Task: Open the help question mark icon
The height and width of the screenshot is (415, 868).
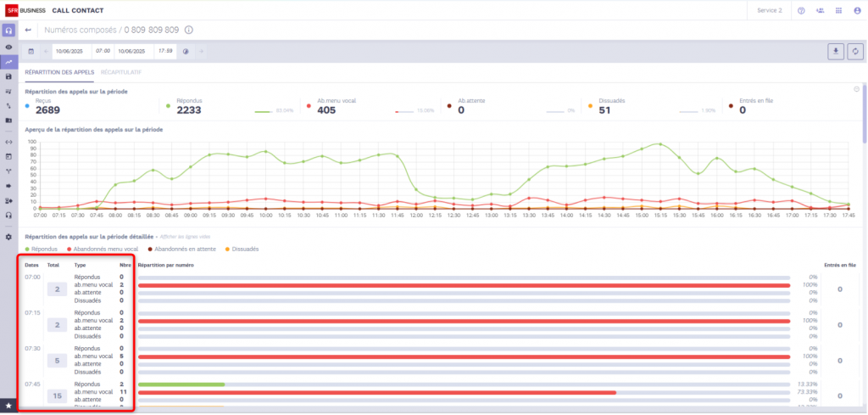Action: (x=801, y=10)
